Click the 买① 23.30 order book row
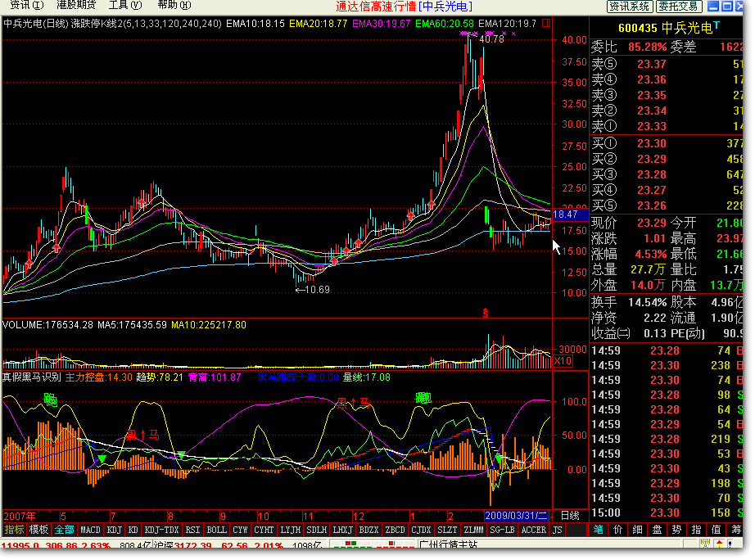The height and width of the screenshot is (560, 755). [667, 143]
